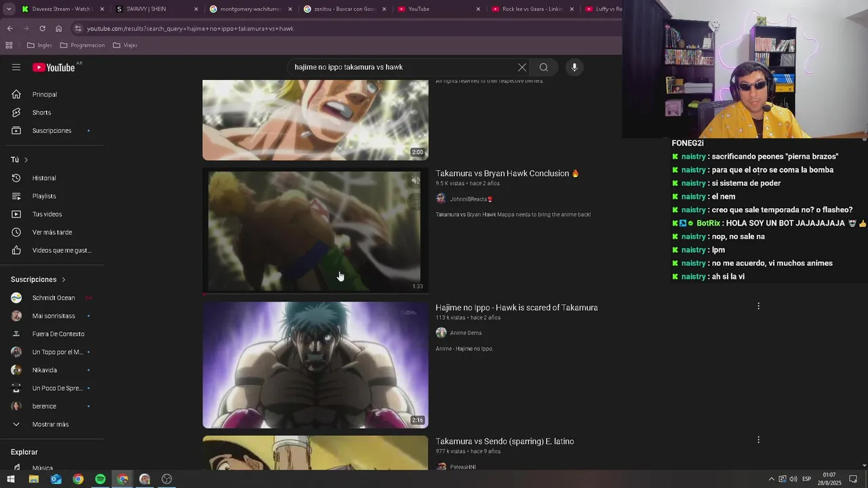Select the liked videos thumbs-up icon

pyautogui.click(x=16, y=250)
